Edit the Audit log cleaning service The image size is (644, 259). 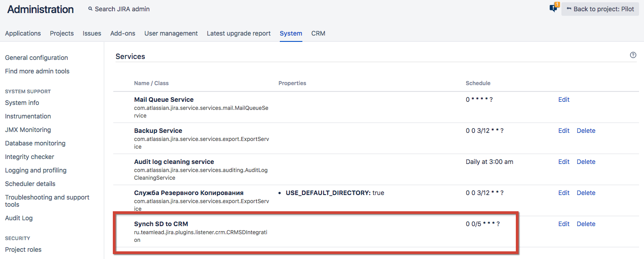point(564,162)
